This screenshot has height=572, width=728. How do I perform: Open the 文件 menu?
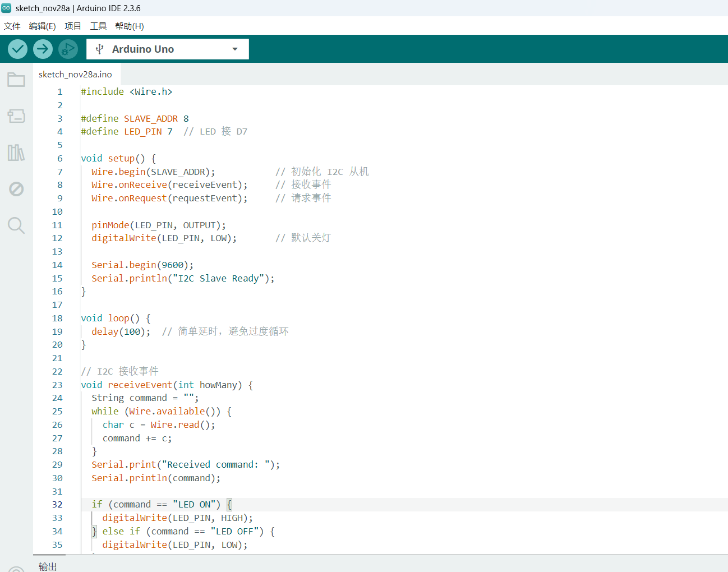pos(12,26)
